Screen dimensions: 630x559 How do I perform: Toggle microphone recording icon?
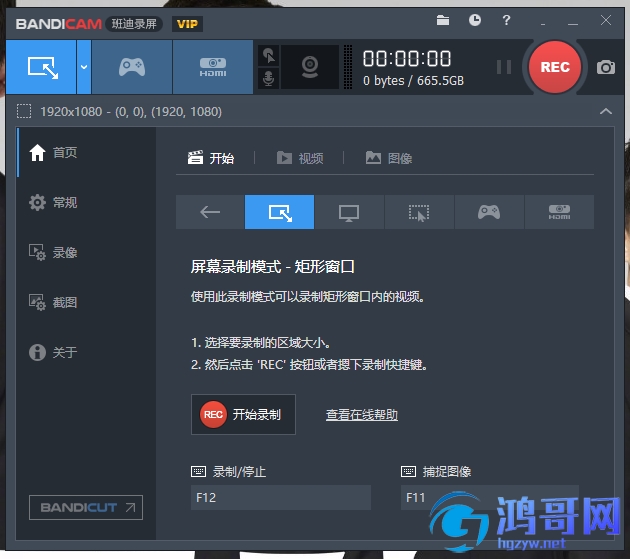pyautogui.click(x=268, y=78)
